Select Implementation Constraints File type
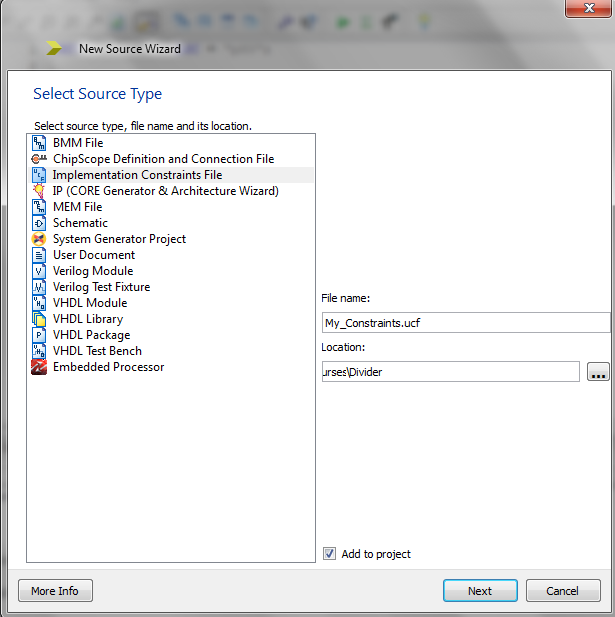This screenshot has width=615, height=617. point(137,175)
